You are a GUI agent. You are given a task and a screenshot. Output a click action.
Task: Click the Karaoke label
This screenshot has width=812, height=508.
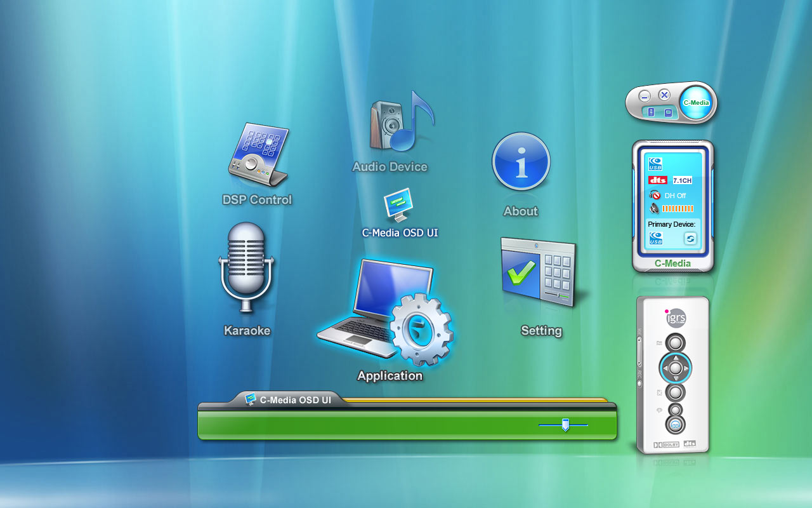[x=247, y=330]
